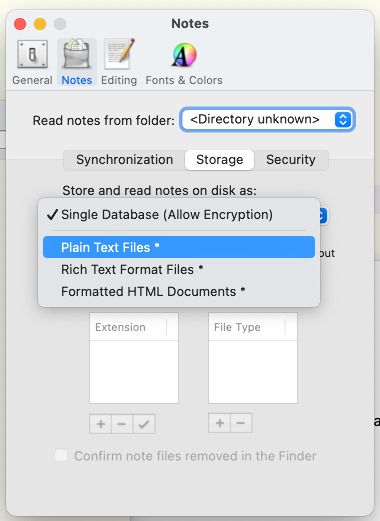Open Fonts & Colors preferences

point(184,62)
